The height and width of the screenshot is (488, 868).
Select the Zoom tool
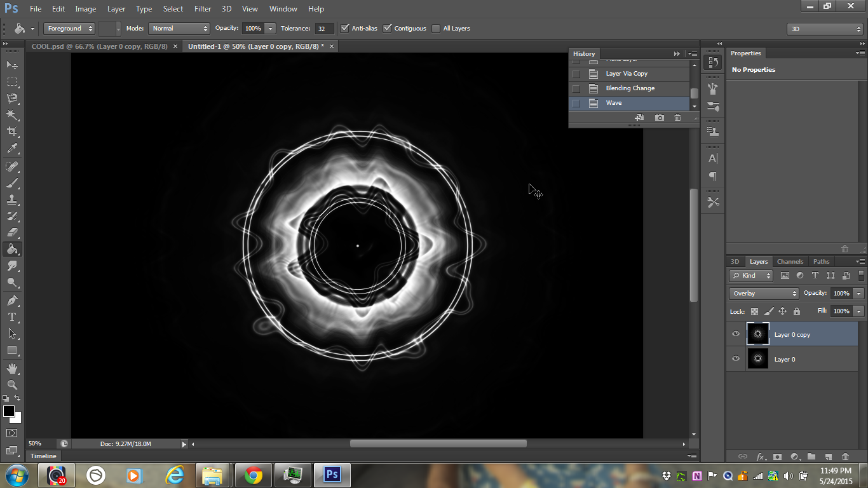[12, 384]
